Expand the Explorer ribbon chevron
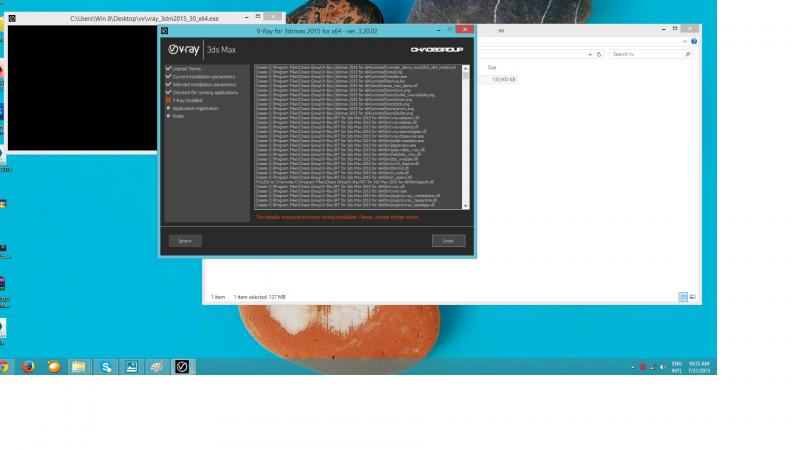800x450 pixels. pyautogui.click(x=685, y=41)
